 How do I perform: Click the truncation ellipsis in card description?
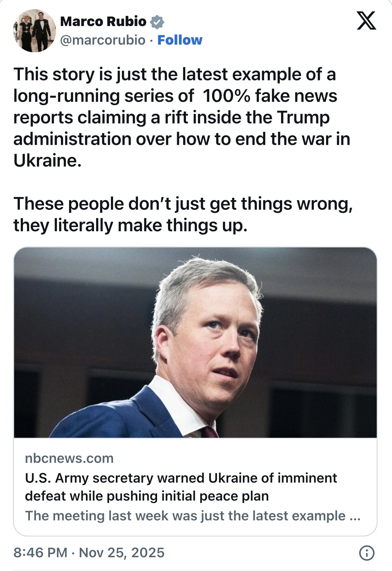[x=355, y=516]
